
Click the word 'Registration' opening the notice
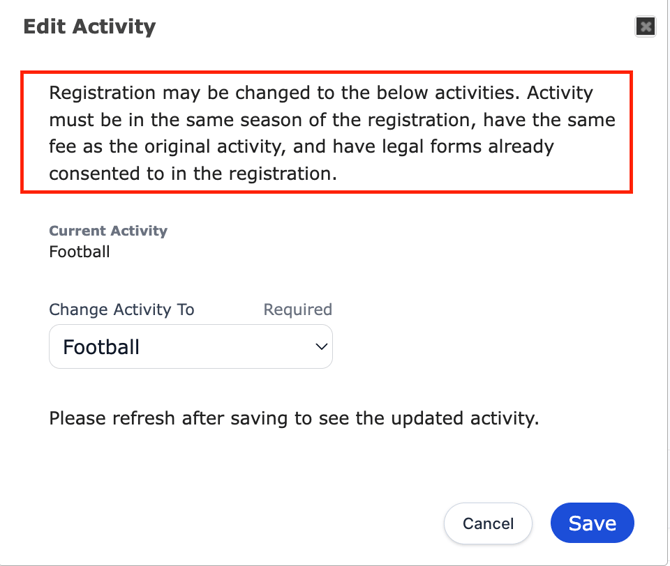[x=102, y=93]
